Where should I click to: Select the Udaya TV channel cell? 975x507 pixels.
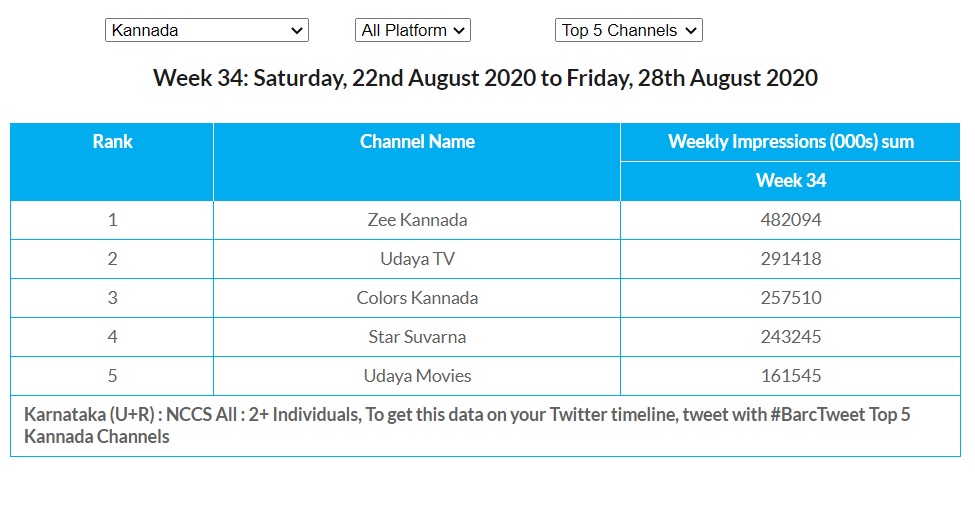click(417, 259)
